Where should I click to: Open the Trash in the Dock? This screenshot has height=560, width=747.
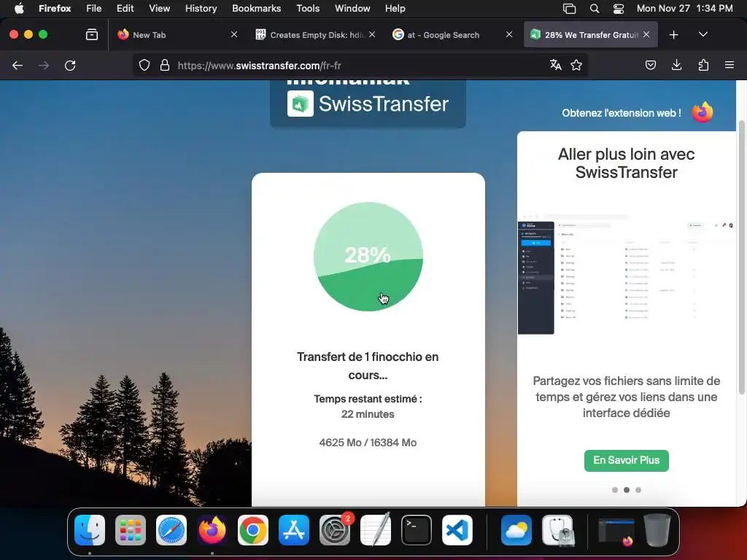[x=657, y=530]
